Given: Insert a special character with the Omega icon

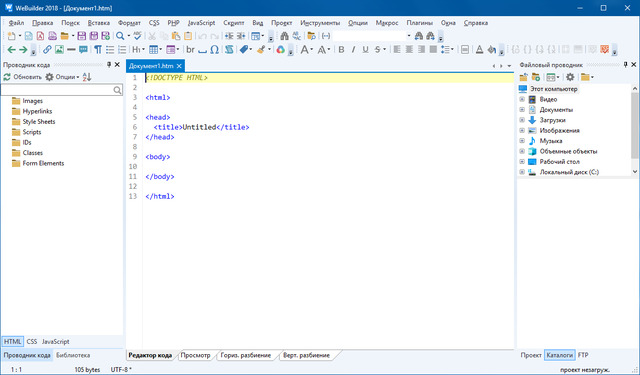Looking at the screenshot, I should pos(214,50).
